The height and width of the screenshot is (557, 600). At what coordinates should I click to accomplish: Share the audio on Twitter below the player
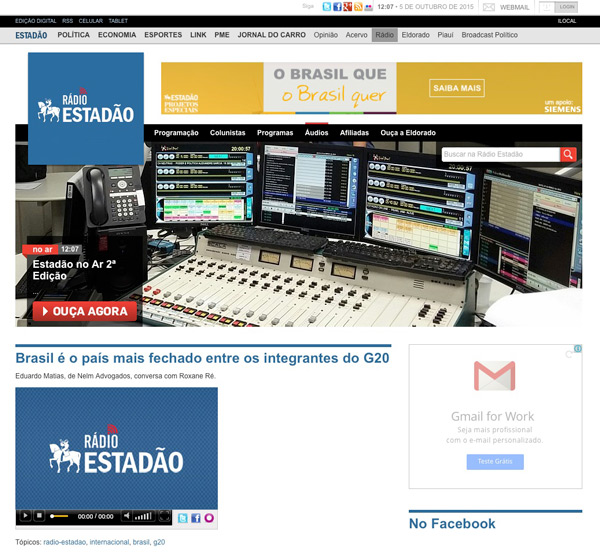pyautogui.click(x=182, y=517)
